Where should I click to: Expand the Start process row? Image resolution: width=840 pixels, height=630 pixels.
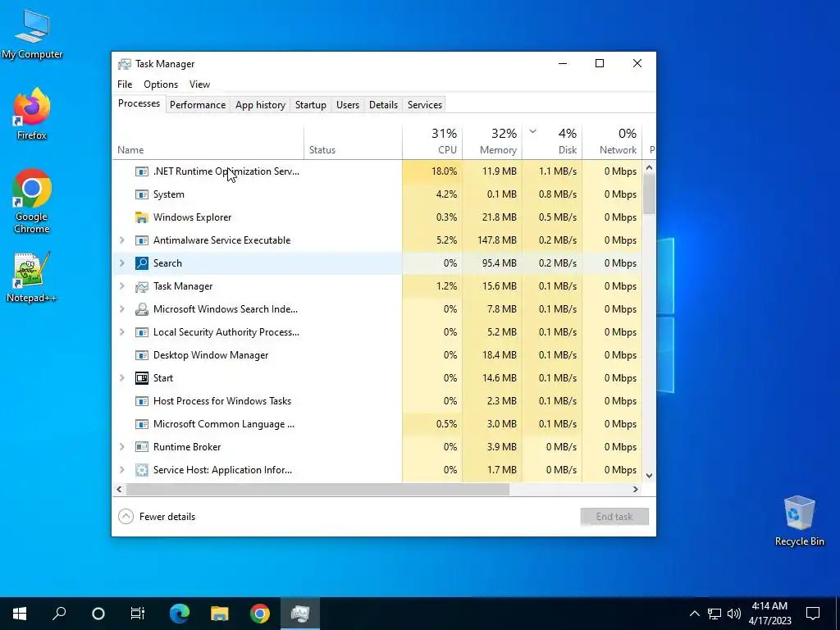[x=122, y=378]
